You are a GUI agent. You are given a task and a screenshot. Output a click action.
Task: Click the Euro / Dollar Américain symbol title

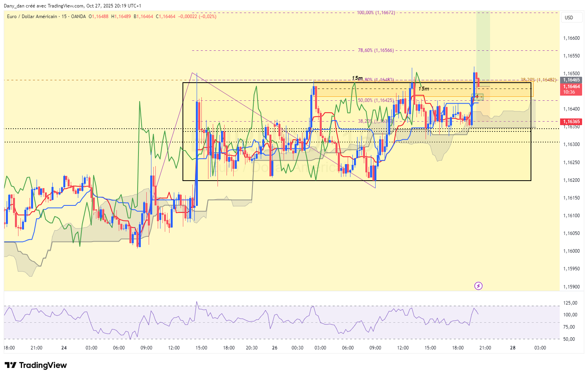point(32,17)
